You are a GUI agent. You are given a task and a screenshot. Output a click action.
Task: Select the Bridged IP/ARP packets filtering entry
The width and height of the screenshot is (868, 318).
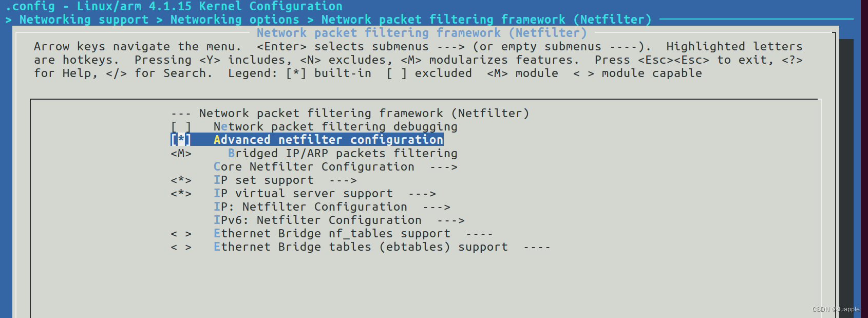[x=343, y=154]
